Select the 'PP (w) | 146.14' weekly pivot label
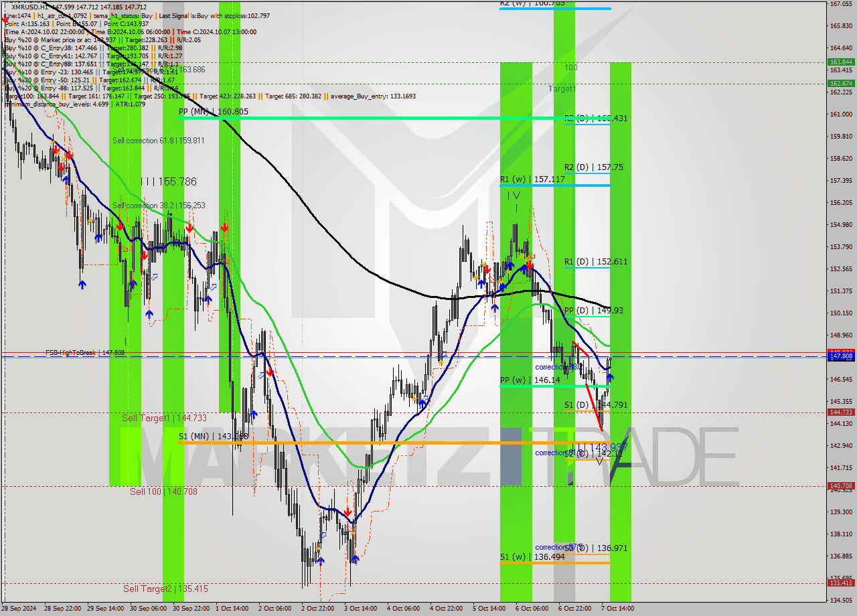The image size is (857, 616). click(530, 380)
